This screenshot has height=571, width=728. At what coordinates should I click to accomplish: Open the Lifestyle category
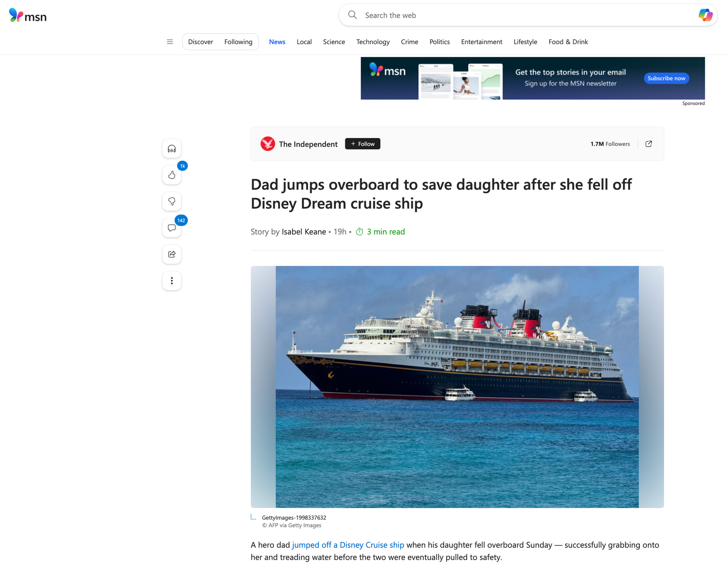[x=525, y=42]
